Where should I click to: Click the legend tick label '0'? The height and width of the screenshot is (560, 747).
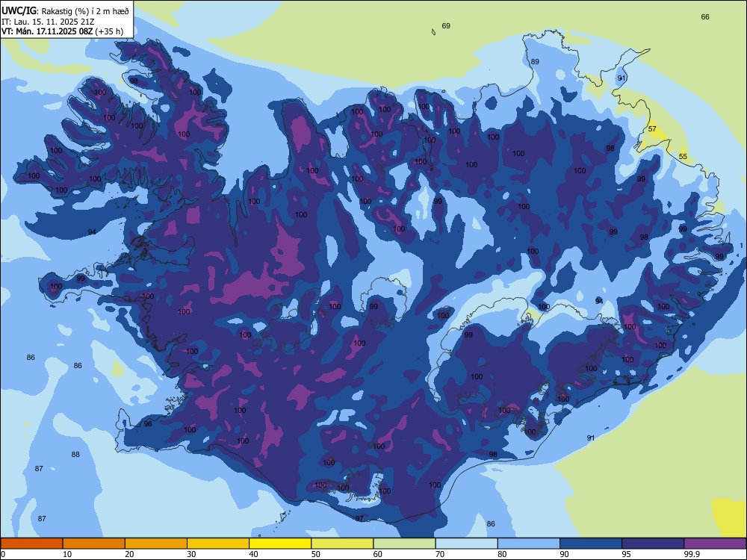pyautogui.click(x=3, y=554)
